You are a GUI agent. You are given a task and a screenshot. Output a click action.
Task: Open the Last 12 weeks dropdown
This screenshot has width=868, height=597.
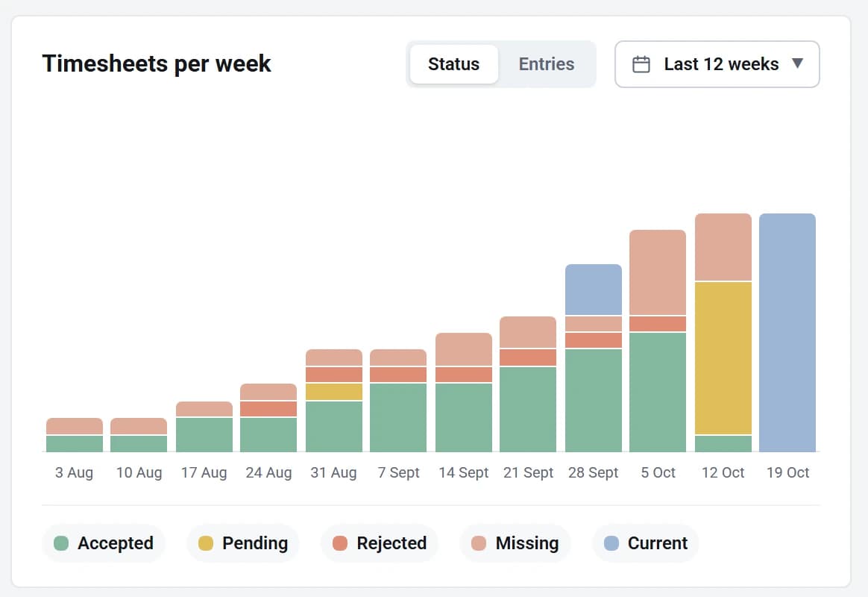point(717,64)
